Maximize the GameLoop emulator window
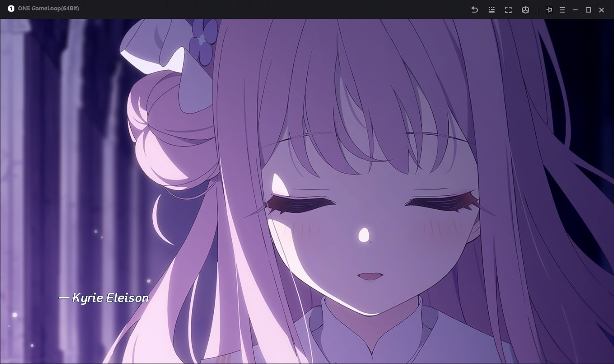The height and width of the screenshot is (364, 614). pyautogui.click(x=588, y=10)
